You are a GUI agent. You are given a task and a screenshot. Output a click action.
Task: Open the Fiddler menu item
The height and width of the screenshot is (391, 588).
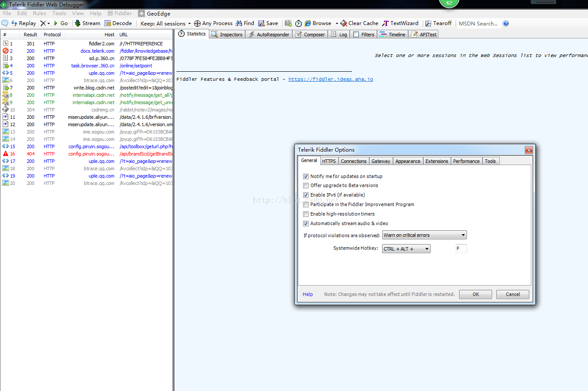[x=120, y=13]
